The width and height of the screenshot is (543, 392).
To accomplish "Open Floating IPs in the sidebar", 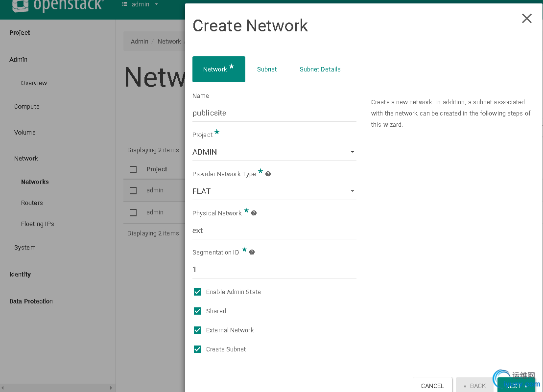I will pos(37,224).
